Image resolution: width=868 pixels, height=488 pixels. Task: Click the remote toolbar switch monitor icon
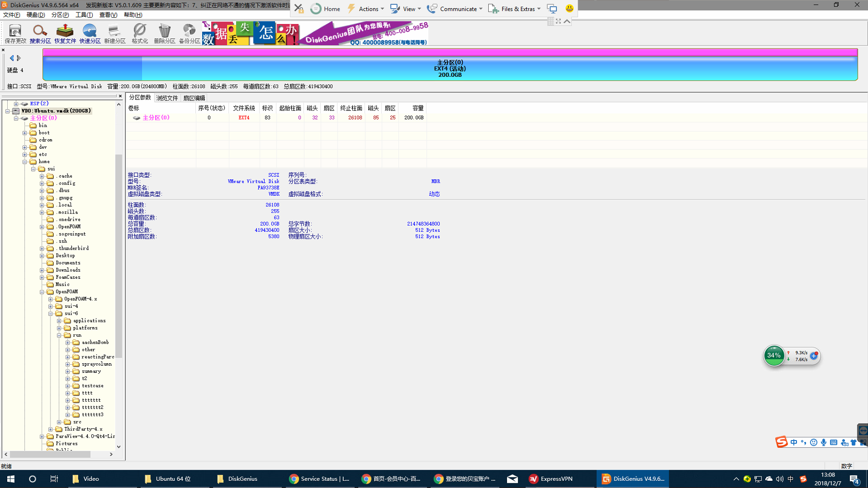tap(552, 9)
